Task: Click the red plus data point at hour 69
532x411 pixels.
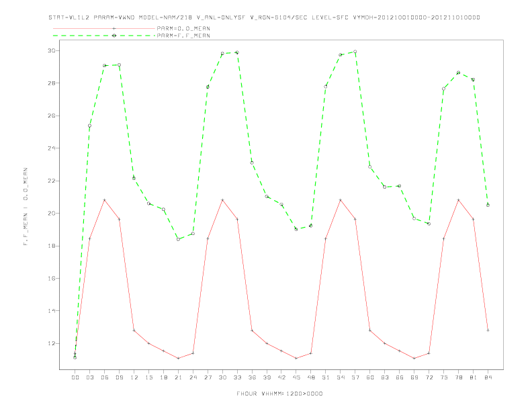Action: pos(414,359)
